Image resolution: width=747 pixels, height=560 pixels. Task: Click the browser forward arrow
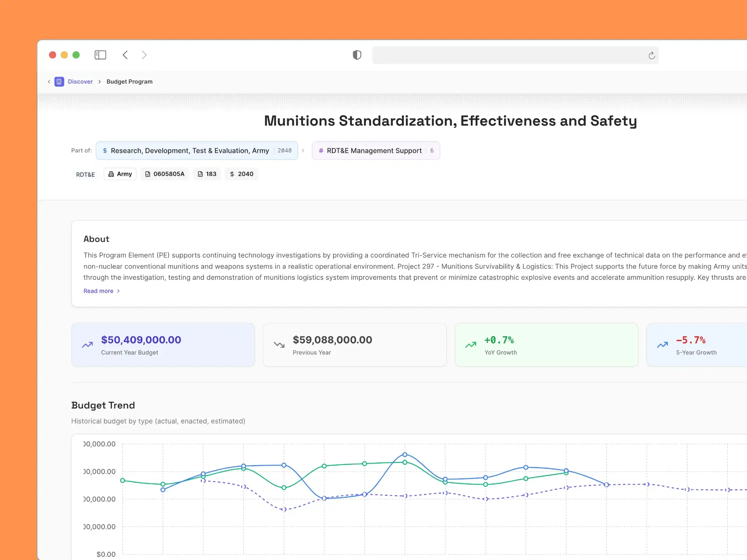point(144,55)
